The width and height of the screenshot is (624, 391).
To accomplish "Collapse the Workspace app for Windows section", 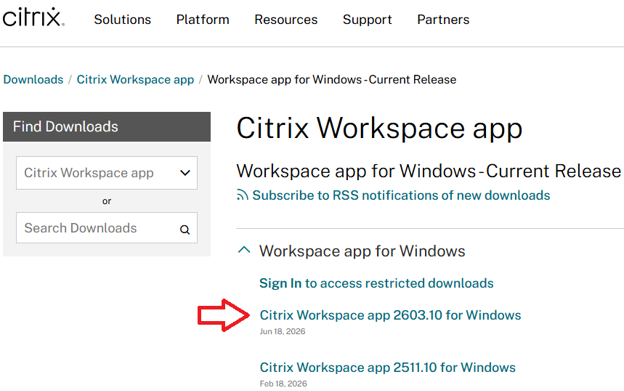I will [244, 250].
